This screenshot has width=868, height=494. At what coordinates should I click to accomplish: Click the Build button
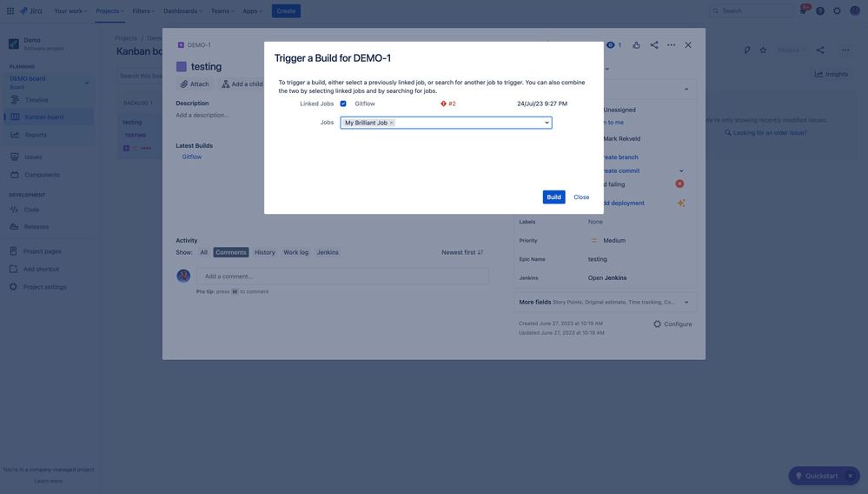[554, 197]
